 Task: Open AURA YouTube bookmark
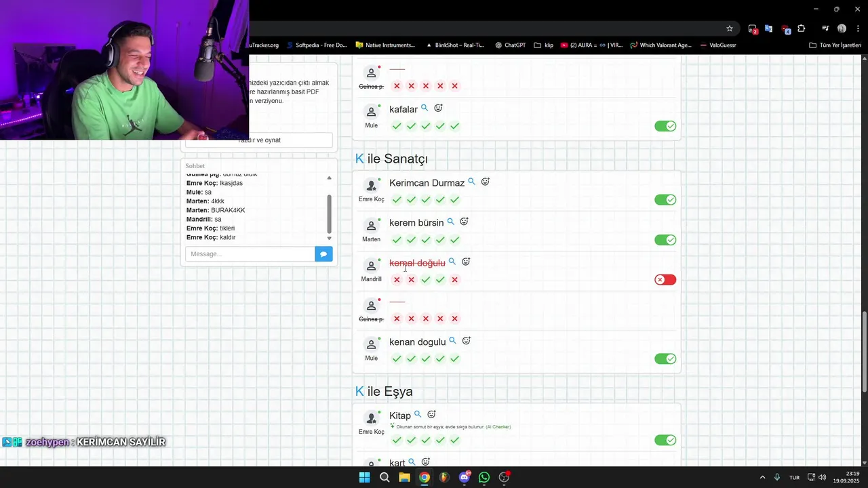(591, 45)
